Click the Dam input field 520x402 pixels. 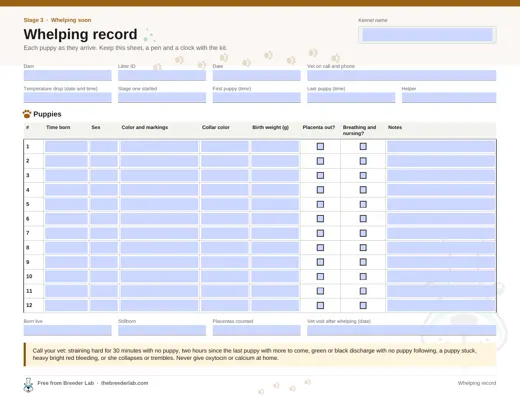(68, 75)
